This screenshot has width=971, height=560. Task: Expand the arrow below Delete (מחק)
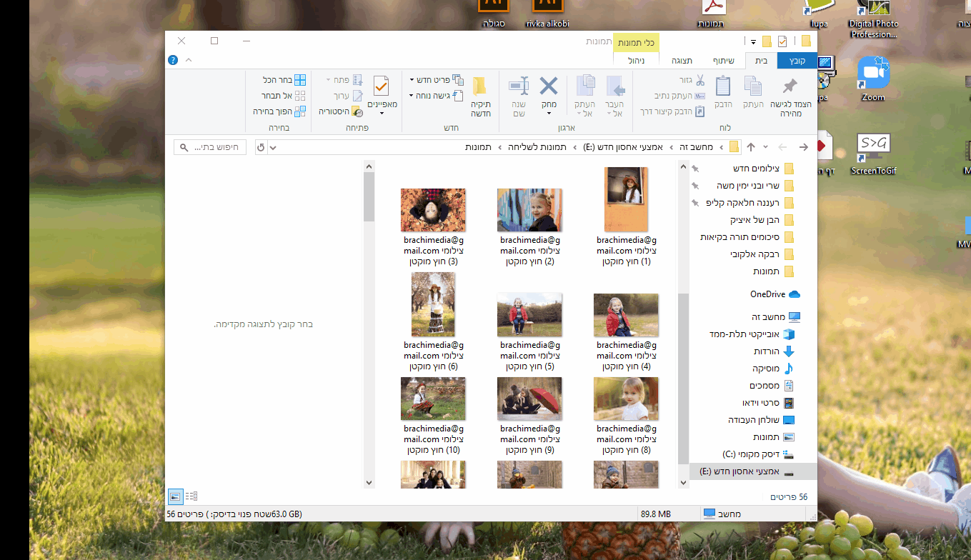[x=549, y=113]
